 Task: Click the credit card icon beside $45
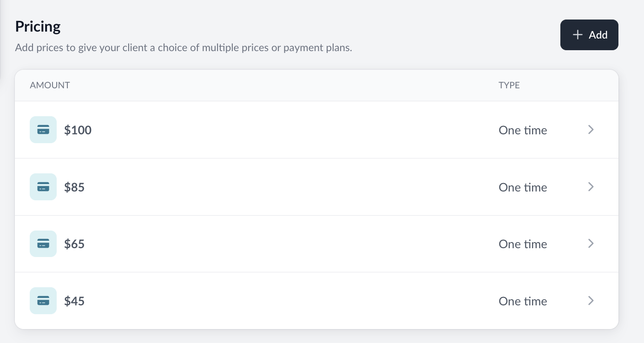43,301
